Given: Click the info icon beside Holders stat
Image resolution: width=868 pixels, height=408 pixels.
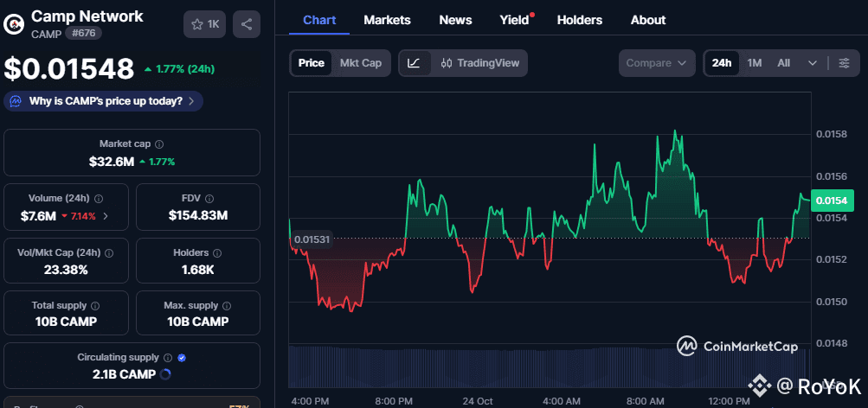Looking at the screenshot, I should [218, 252].
